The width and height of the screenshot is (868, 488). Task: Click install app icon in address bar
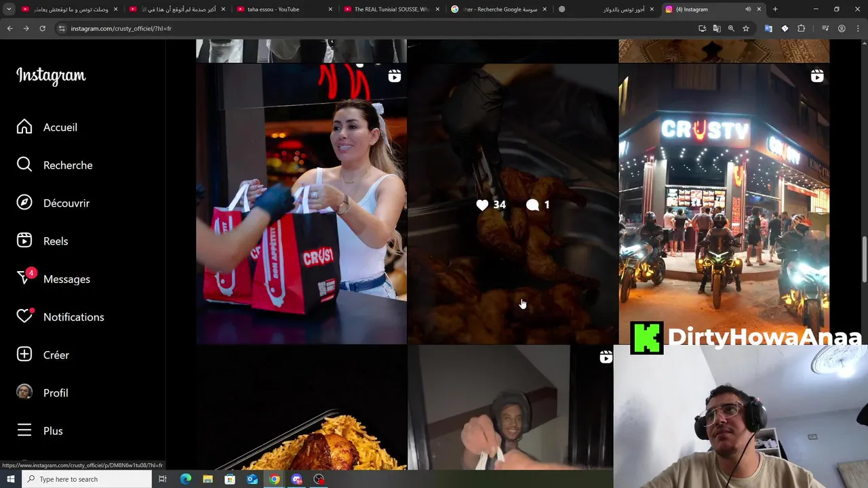[x=703, y=28]
